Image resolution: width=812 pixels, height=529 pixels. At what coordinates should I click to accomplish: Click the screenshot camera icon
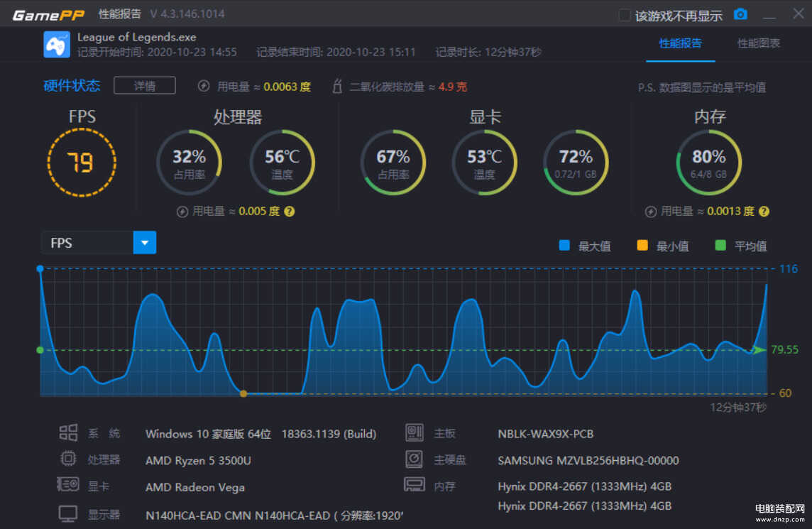[740, 14]
